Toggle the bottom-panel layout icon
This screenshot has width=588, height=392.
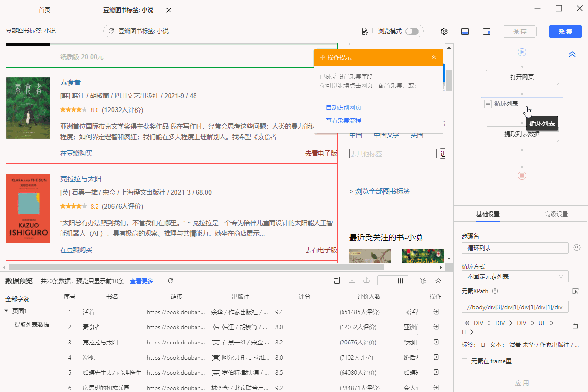click(465, 31)
